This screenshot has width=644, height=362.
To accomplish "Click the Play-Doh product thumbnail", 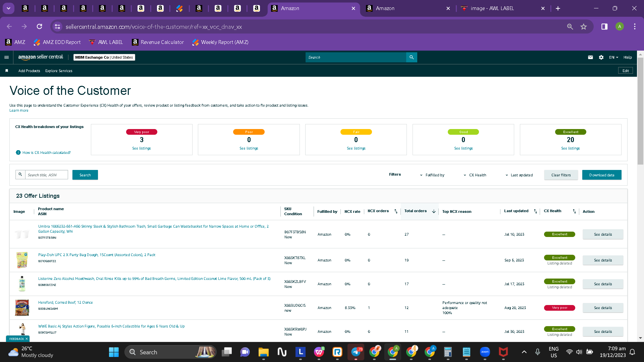I will (x=22, y=260).
